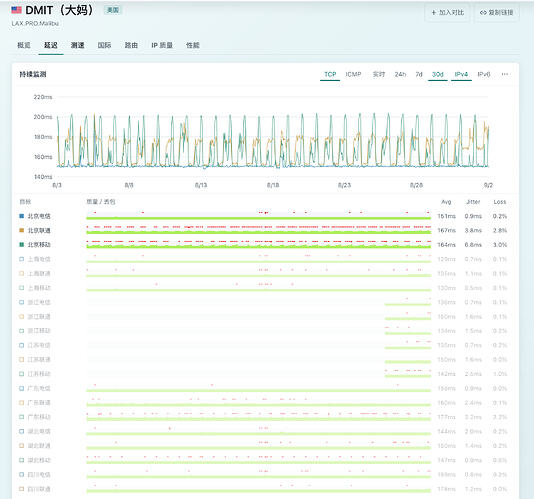Enable the 湖北电信 series

coord(21,431)
